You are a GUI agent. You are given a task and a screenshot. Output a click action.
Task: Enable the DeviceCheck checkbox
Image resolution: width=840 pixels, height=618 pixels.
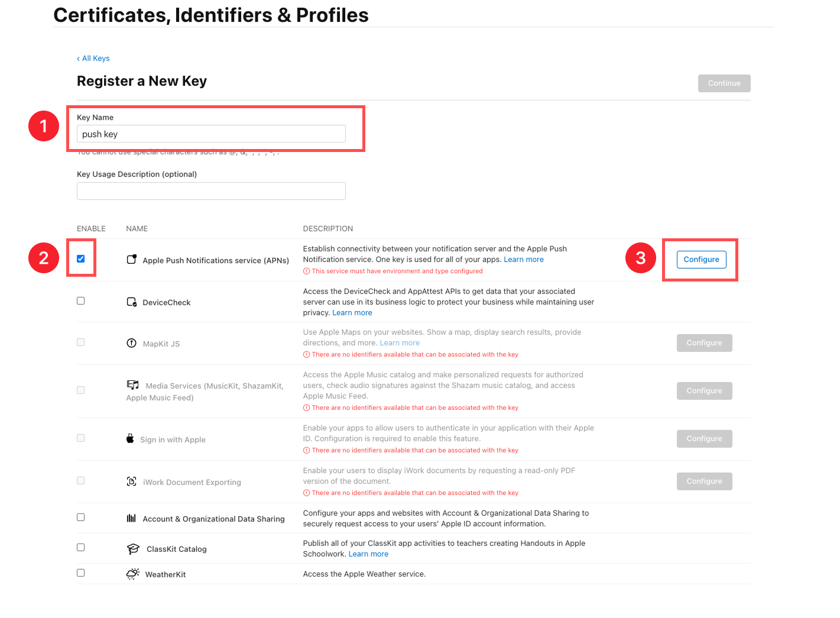[x=81, y=301]
